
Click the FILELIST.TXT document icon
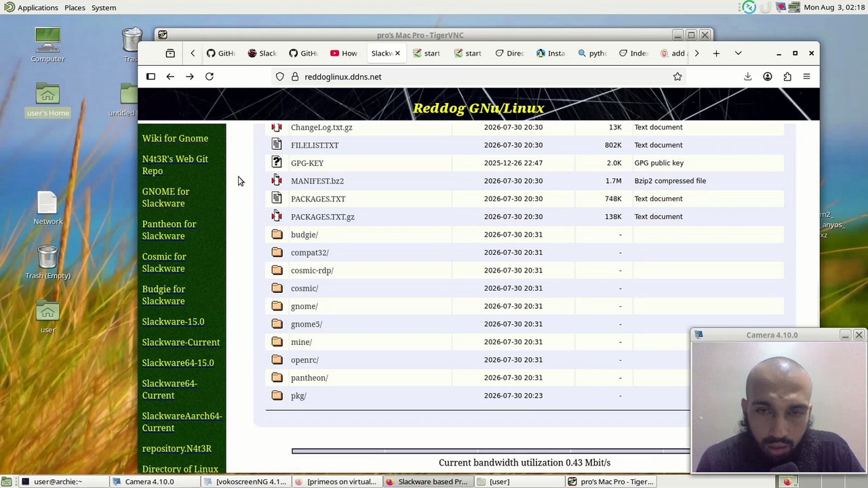(277, 145)
